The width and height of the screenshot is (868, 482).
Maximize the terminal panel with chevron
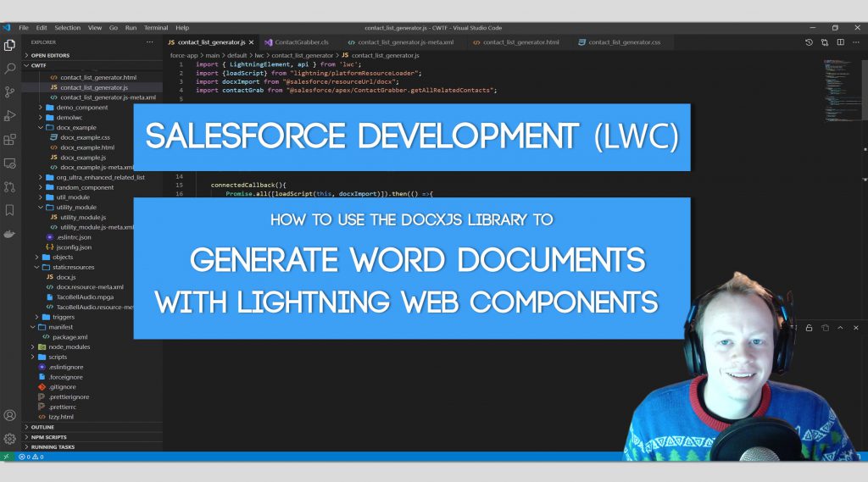[x=840, y=328]
